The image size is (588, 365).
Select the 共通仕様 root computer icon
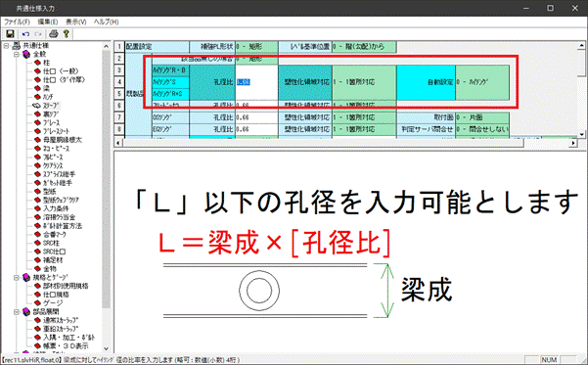17,46
